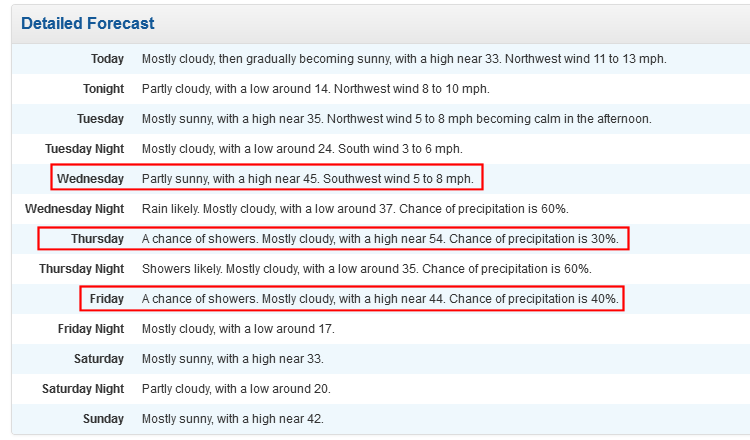Click Today's 'Mostly cloudy' forecast description
Image resolution: width=750 pixels, height=440 pixels.
click(404, 59)
